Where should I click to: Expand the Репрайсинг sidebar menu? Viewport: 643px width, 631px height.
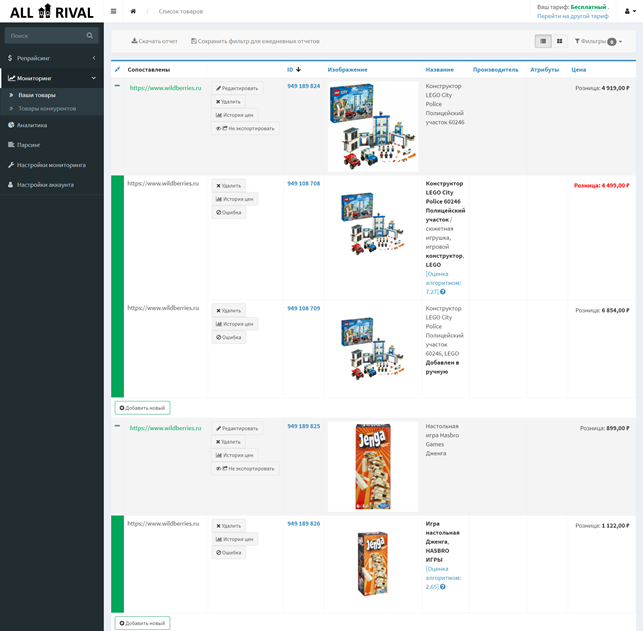point(52,58)
